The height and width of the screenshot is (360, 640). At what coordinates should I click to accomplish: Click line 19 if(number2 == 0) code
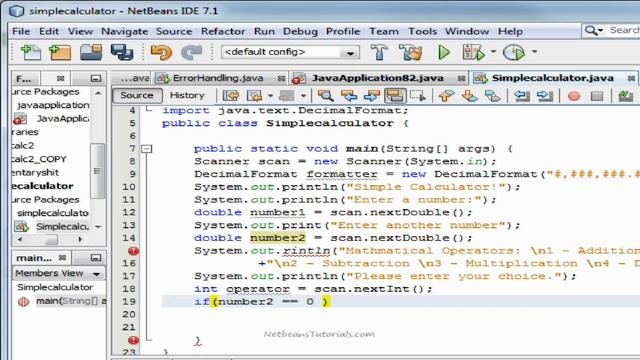pos(261,302)
